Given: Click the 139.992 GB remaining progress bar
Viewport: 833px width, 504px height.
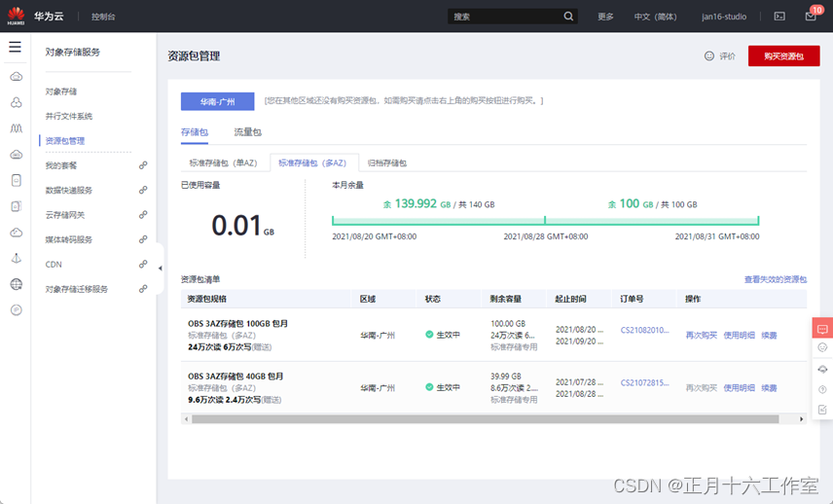Looking at the screenshot, I should point(438,221).
